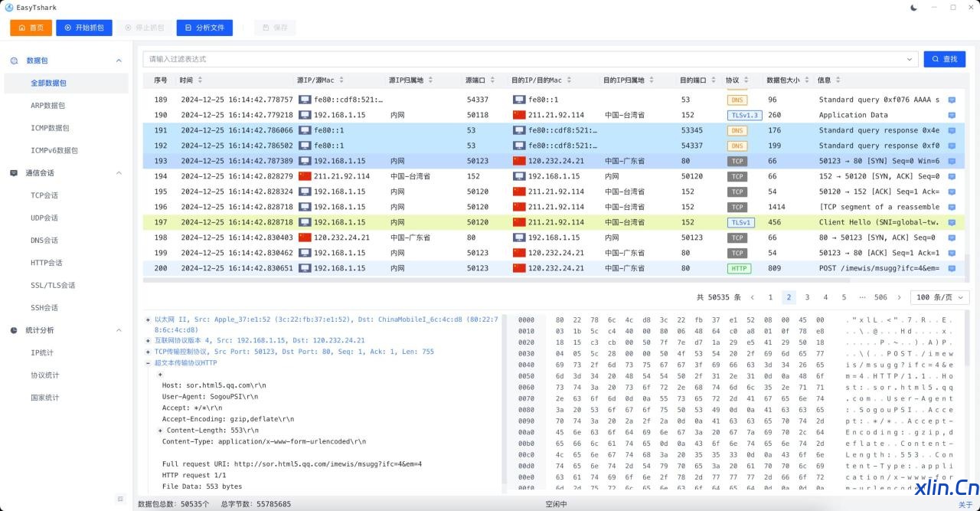Click the TLSv1 protocol tag in row 197
The image size is (980, 511).
pos(740,222)
